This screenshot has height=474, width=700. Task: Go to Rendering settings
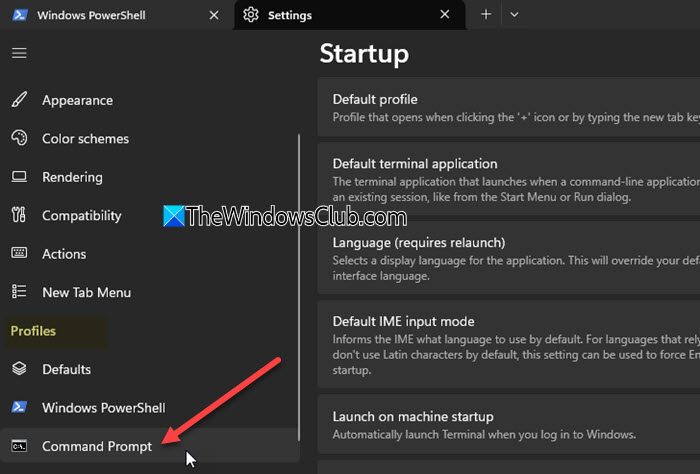coord(150,177)
